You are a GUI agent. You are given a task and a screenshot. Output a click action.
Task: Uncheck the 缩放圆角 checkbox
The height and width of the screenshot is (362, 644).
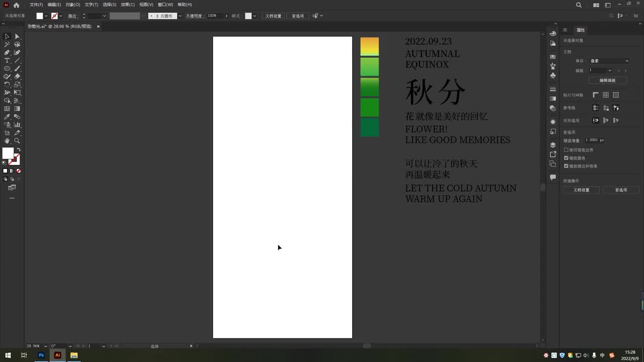(566, 158)
